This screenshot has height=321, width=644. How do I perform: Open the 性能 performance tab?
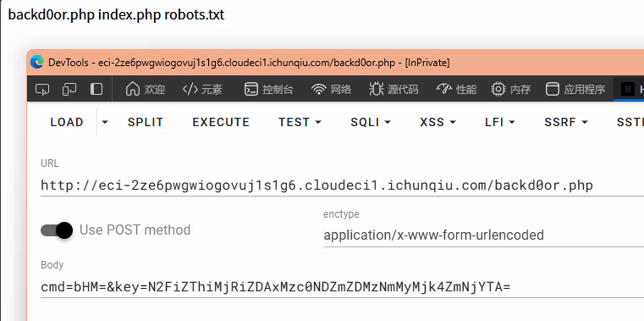coord(456,89)
